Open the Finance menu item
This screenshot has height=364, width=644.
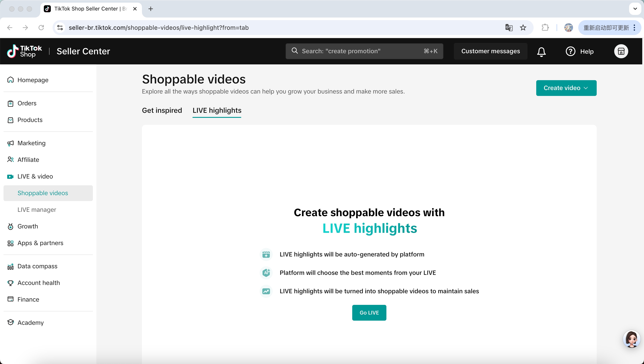[x=48, y=299]
